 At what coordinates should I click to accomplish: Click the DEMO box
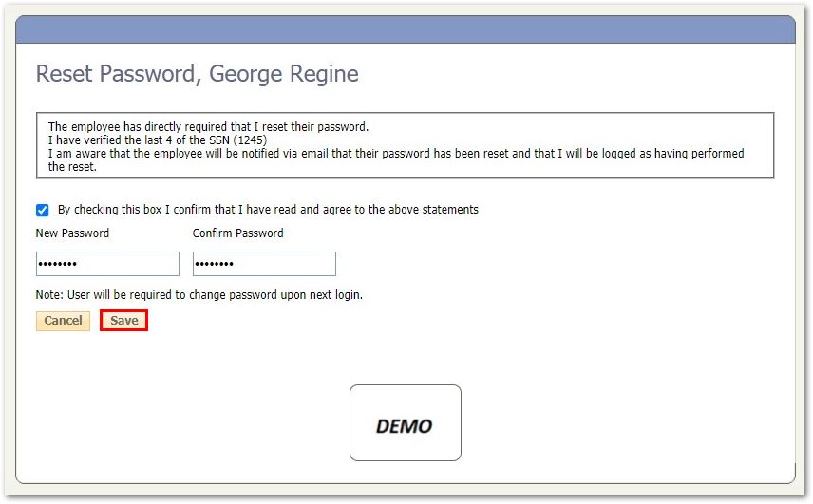(405, 423)
